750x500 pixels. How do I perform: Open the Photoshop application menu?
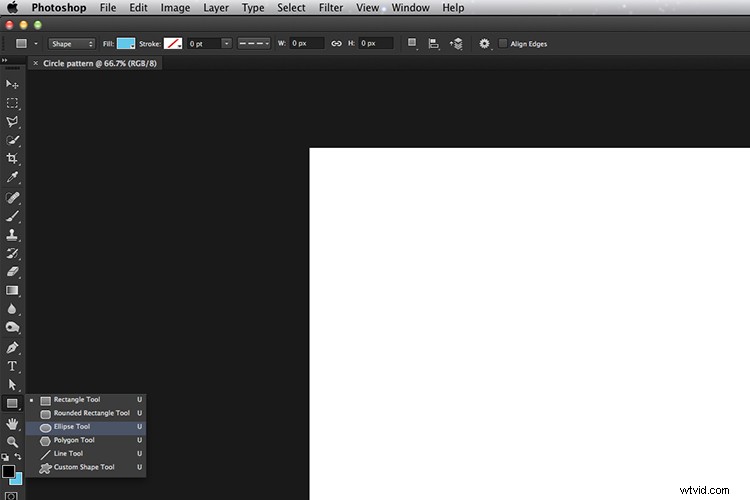click(x=59, y=8)
